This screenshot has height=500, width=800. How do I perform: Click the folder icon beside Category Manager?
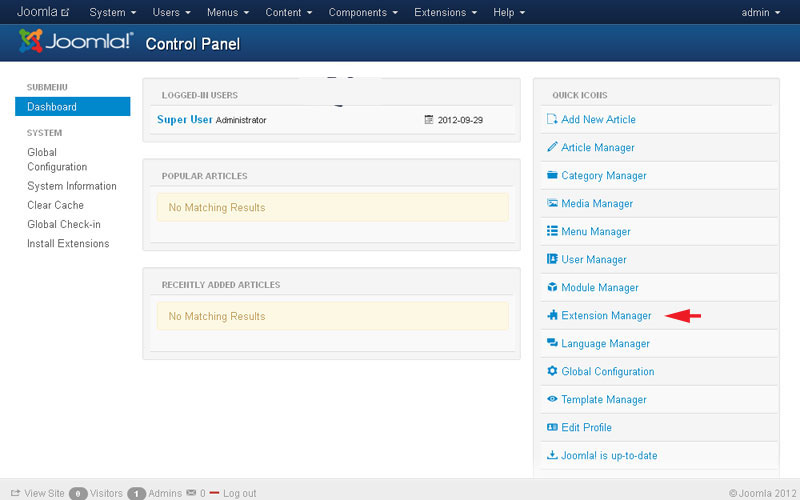pyautogui.click(x=552, y=175)
